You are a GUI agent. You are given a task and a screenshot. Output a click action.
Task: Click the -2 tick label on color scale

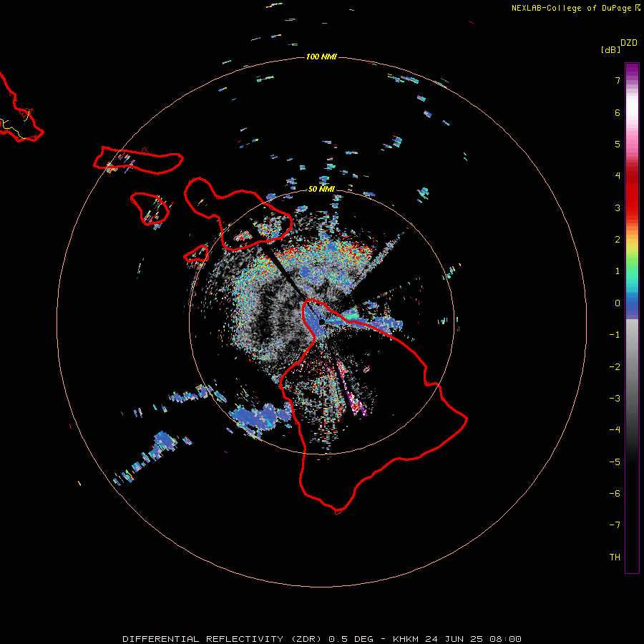pyautogui.click(x=615, y=367)
